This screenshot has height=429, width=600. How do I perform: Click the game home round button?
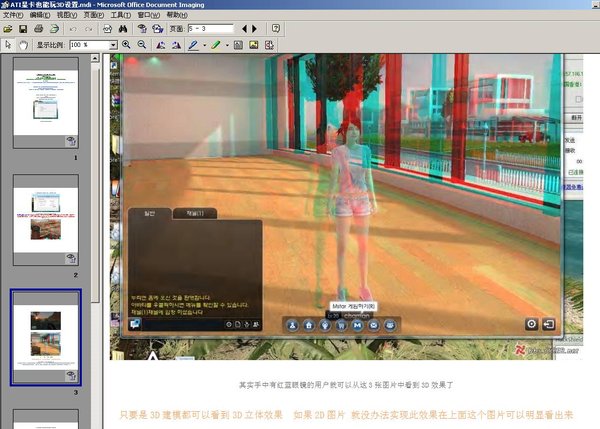[309, 325]
